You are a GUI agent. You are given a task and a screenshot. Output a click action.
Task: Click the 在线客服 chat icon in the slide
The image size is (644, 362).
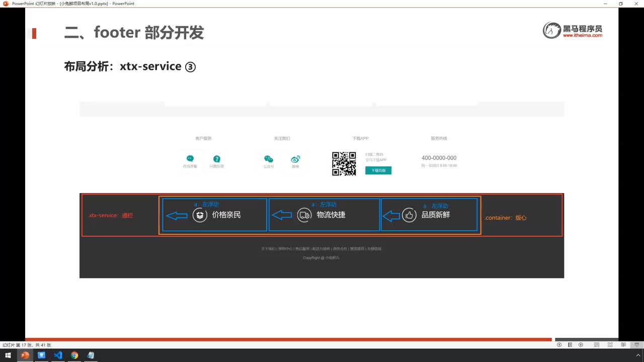190,159
